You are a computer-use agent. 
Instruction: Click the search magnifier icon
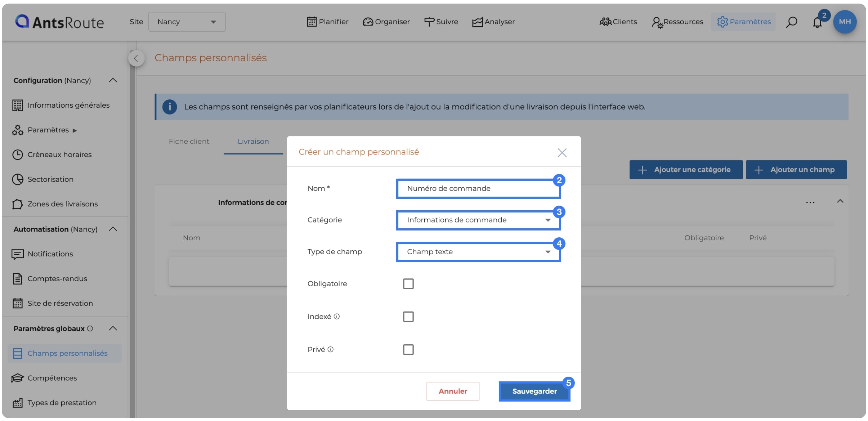click(x=791, y=22)
